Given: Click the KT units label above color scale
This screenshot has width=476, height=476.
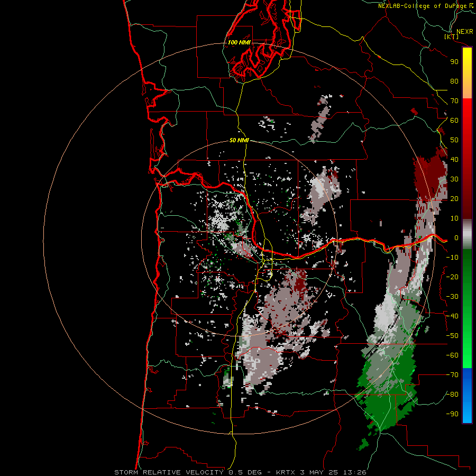Looking at the screenshot, I should tap(451, 36).
